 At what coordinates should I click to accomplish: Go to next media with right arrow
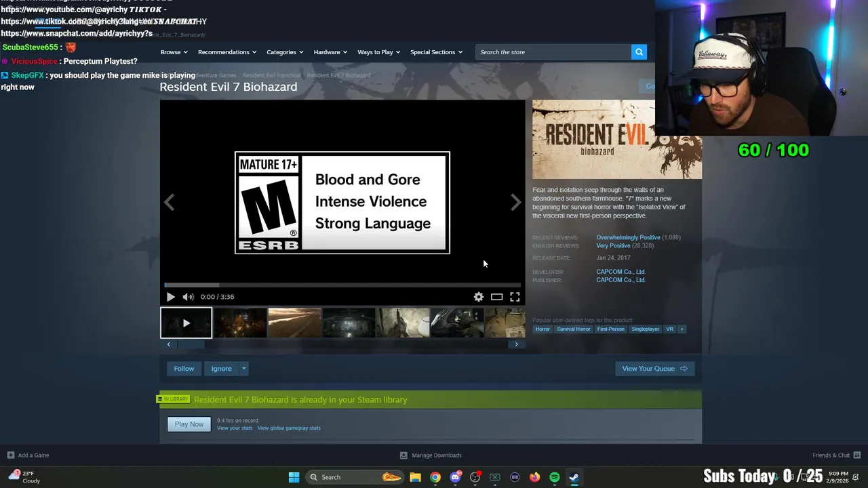click(x=516, y=202)
